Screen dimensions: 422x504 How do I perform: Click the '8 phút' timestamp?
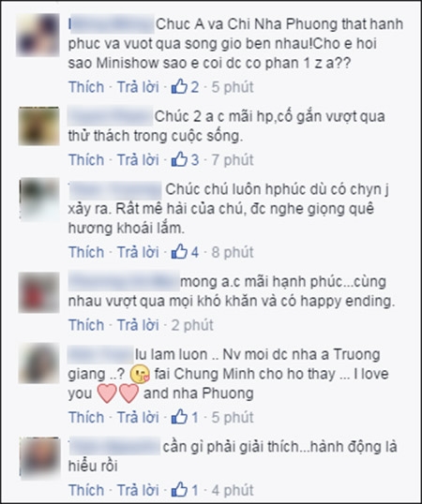pos(233,252)
